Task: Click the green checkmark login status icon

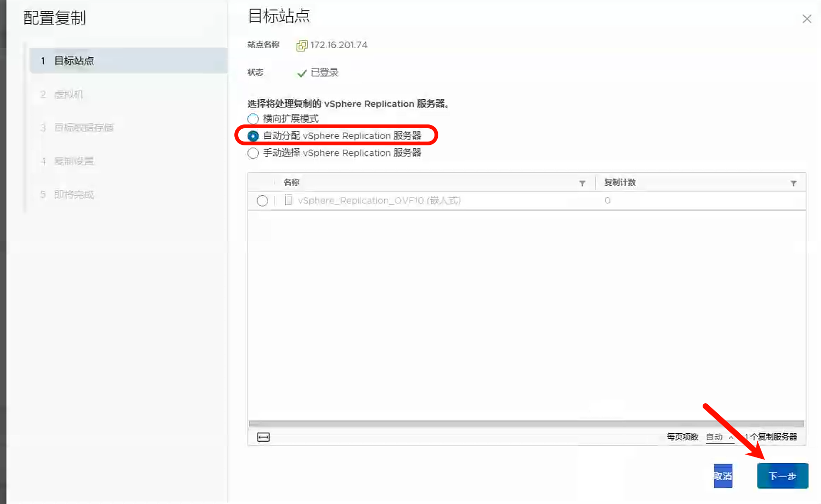Action: pyautogui.click(x=301, y=73)
